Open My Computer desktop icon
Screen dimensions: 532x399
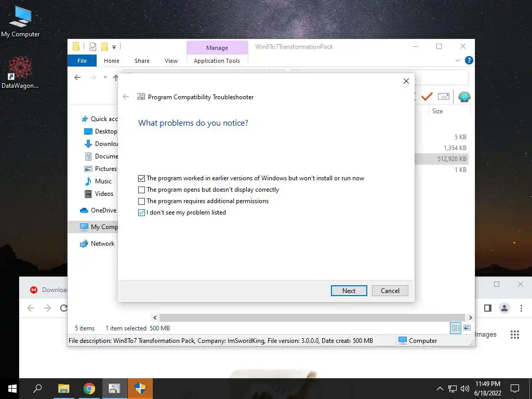[x=20, y=22]
